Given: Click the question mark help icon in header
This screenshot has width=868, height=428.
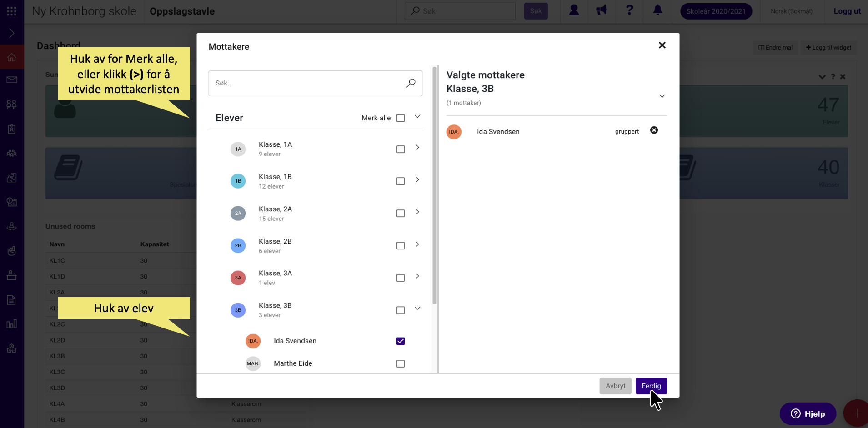Looking at the screenshot, I should coord(629,10).
